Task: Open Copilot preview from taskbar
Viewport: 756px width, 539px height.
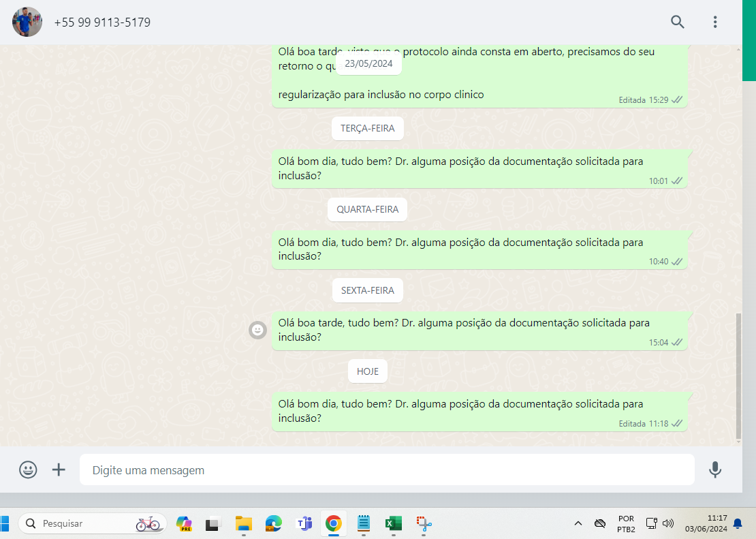Action: click(184, 523)
